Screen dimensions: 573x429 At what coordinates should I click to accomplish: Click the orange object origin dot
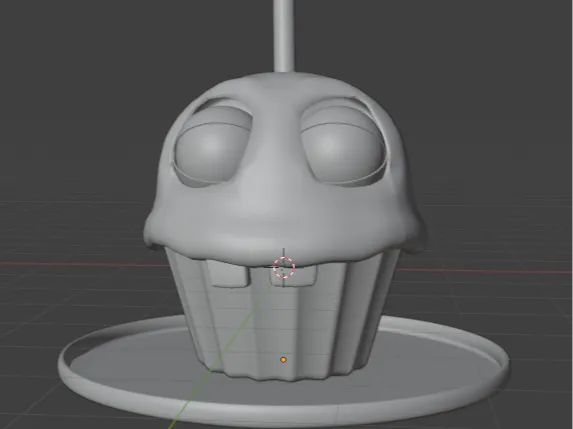click(x=283, y=360)
